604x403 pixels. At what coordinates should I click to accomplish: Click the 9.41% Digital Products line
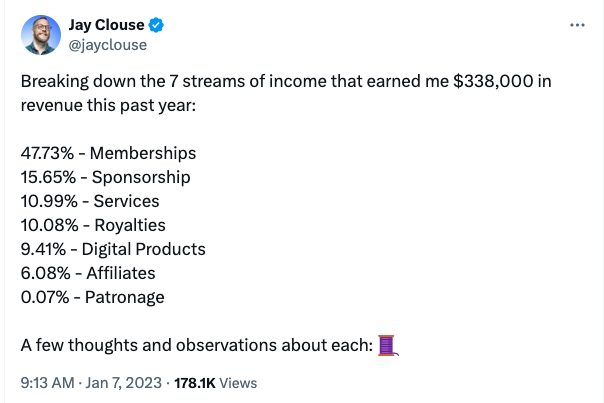113,249
